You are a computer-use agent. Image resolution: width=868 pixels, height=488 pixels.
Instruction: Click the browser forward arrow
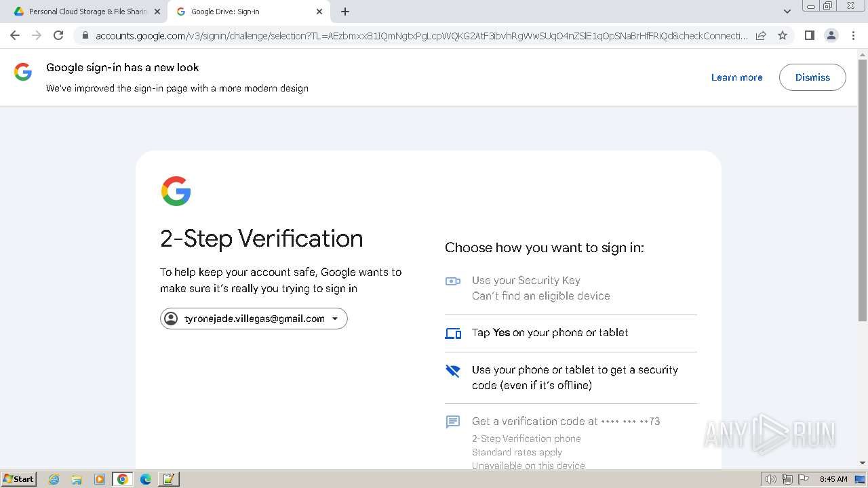click(37, 35)
